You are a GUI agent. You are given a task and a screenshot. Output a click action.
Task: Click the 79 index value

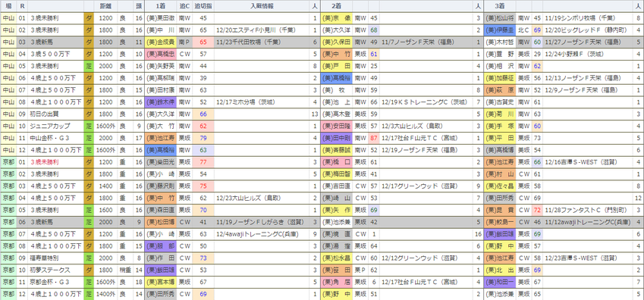coord(203,138)
